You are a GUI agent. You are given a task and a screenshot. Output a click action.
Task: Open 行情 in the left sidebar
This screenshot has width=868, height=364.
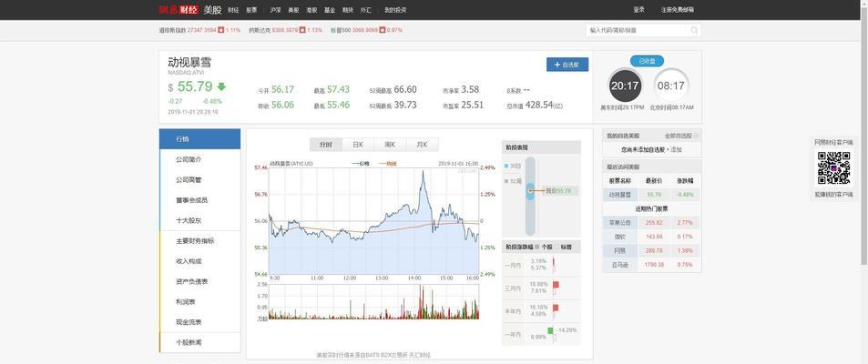pos(199,139)
